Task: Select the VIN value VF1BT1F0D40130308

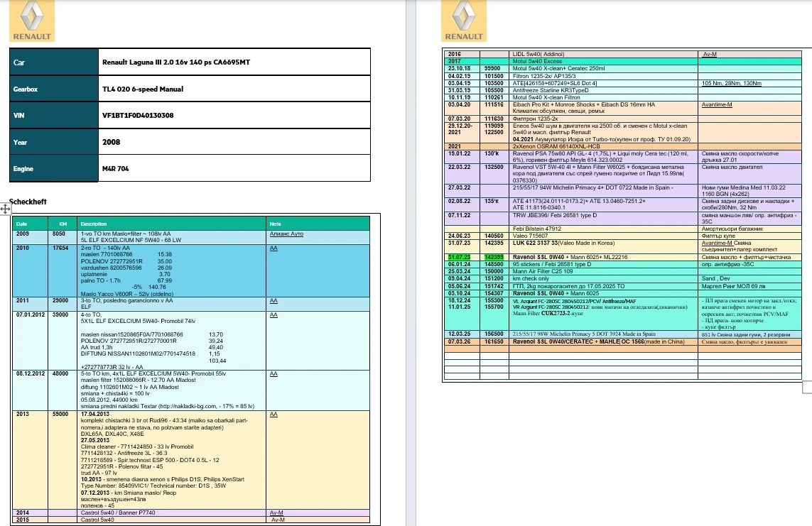Action: click(138, 115)
